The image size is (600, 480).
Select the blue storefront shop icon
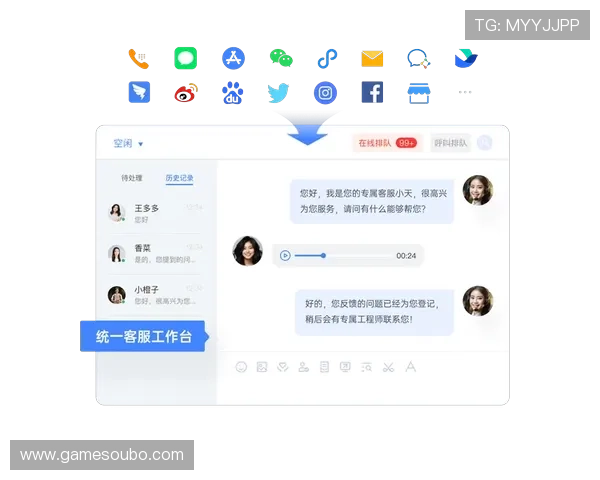419,93
